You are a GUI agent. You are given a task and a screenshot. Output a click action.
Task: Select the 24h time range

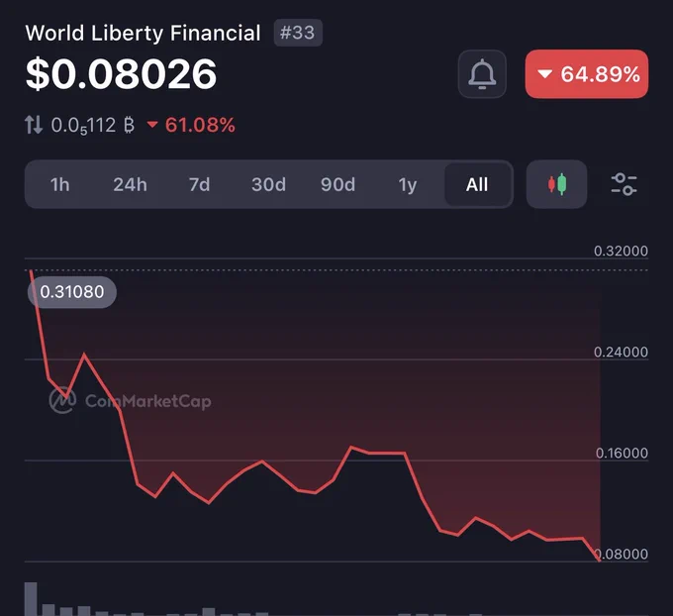[130, 185]
